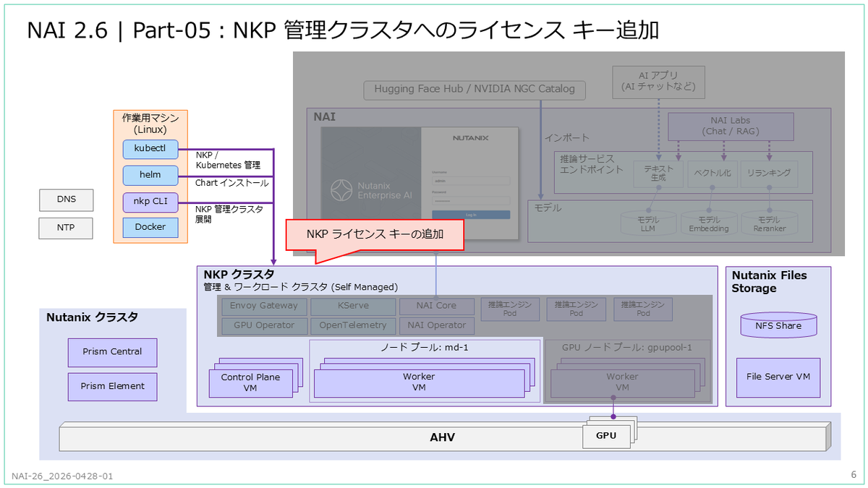Click the モデル Reranker cylinder
The height and width of the screenshot is (488, 868).
point(768,223)
